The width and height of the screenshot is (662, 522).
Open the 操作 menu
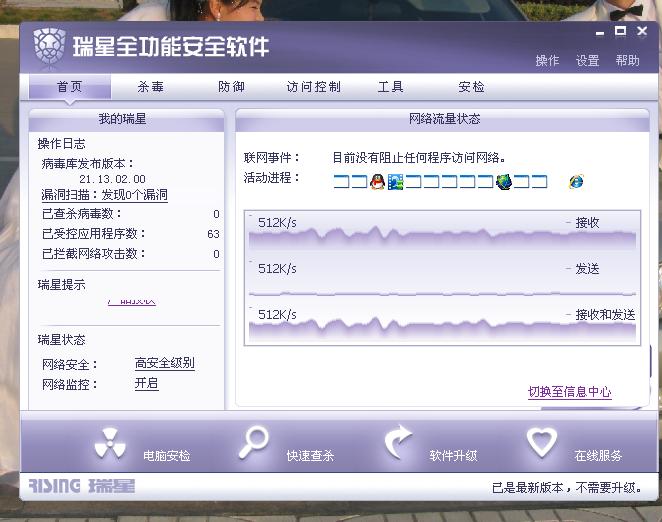[x=547, y=60]
